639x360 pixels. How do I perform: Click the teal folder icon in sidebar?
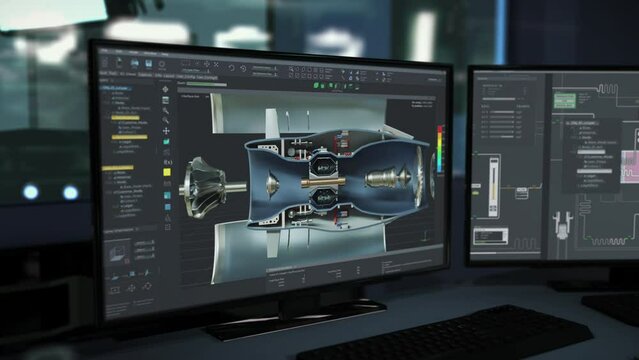[x=166, y=141]
